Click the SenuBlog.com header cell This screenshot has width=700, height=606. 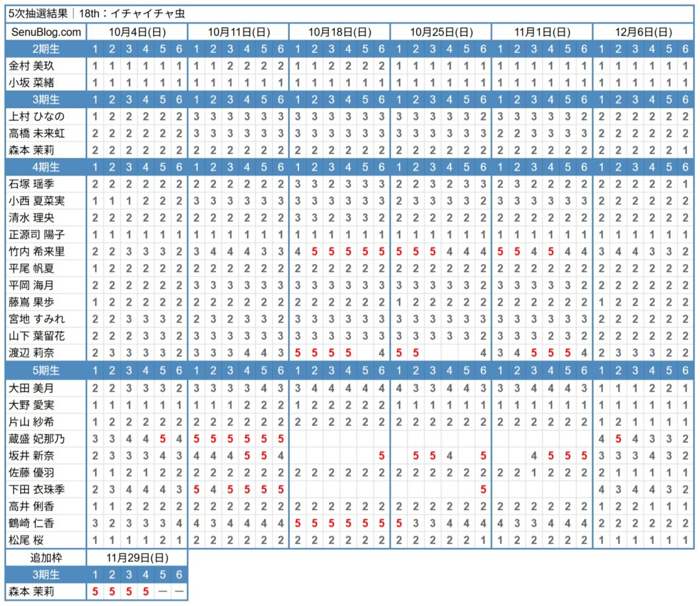pos(46,32)
